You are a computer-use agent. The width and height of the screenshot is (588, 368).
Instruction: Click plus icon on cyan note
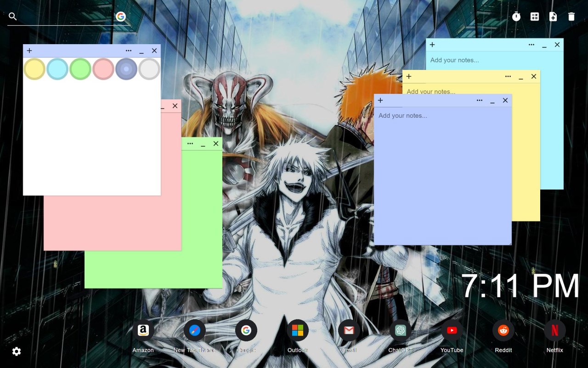[x=432, y=45]
